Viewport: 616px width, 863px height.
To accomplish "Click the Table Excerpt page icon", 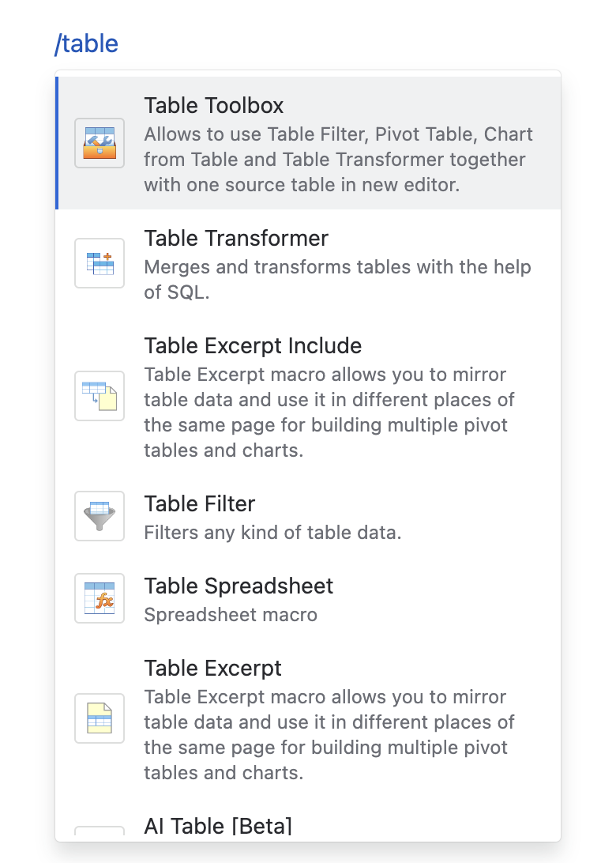I will coord(100,718).
